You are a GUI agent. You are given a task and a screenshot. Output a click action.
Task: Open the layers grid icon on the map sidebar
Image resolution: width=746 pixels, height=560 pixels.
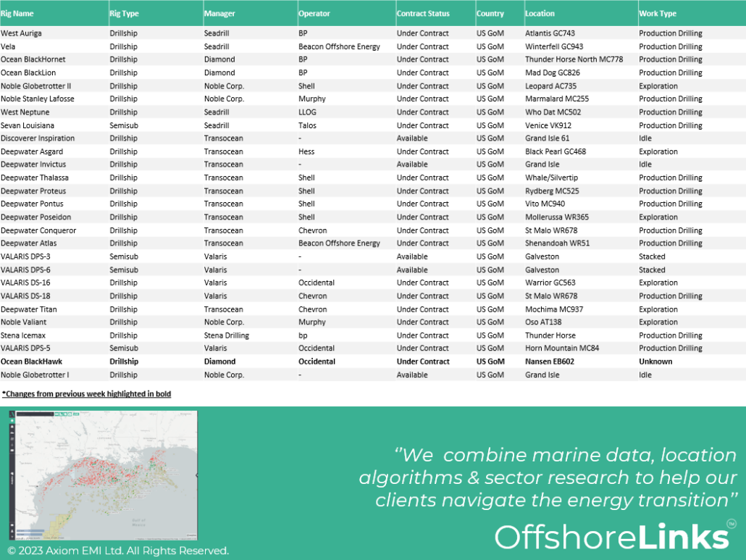pyautogui.click(x=12, y=438)
